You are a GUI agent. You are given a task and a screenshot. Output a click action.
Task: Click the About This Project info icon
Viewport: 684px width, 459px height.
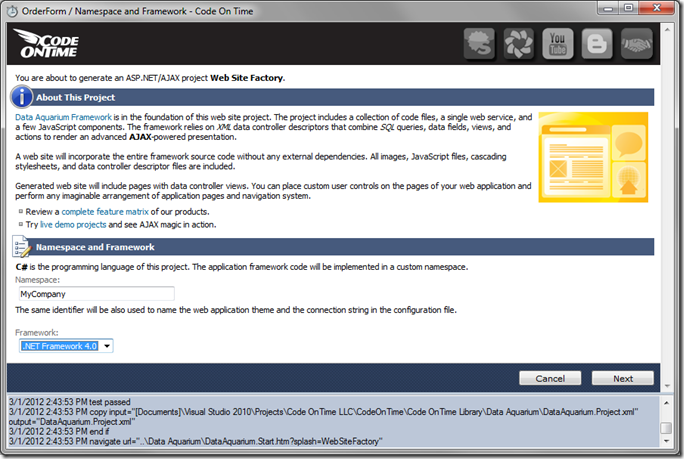click(22, 97)
